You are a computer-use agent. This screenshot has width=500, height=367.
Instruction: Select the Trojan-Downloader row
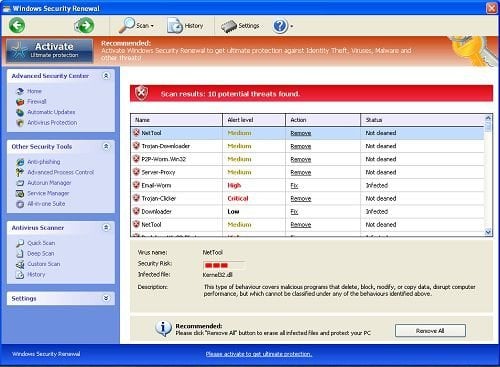coord(307,146)
